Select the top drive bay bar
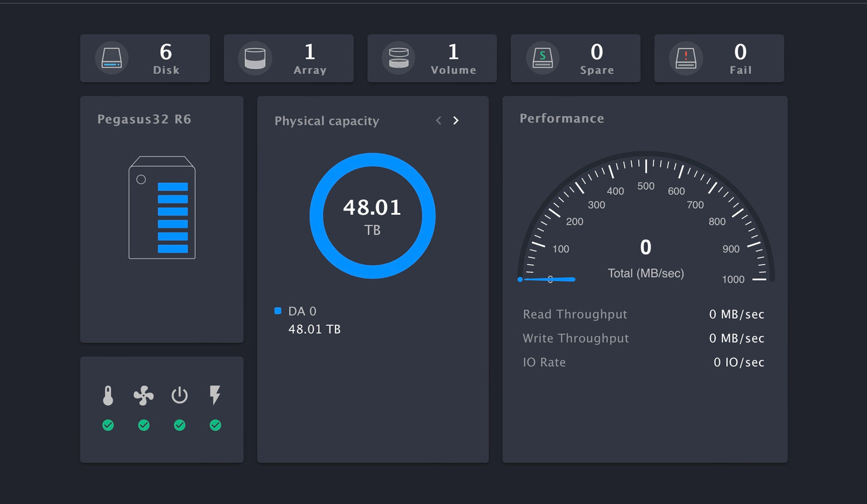Viewport: 867px width, 504px height. click(x=173, y=187)
